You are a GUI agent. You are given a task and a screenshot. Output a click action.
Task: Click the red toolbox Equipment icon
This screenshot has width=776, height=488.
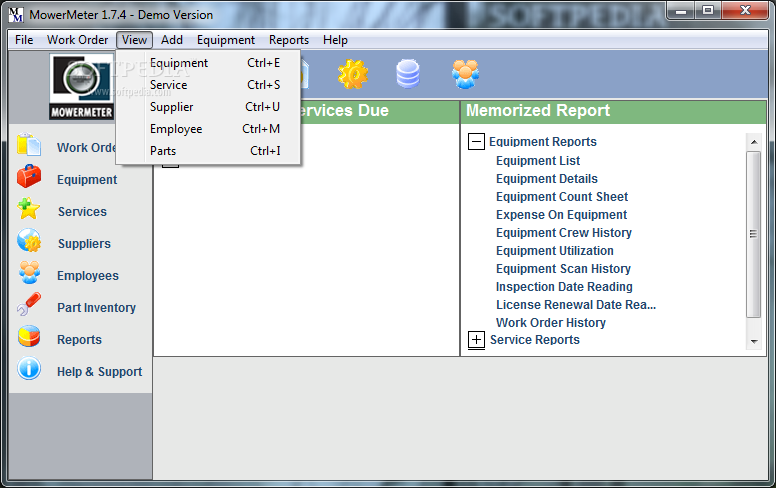(x=29, y=177)
